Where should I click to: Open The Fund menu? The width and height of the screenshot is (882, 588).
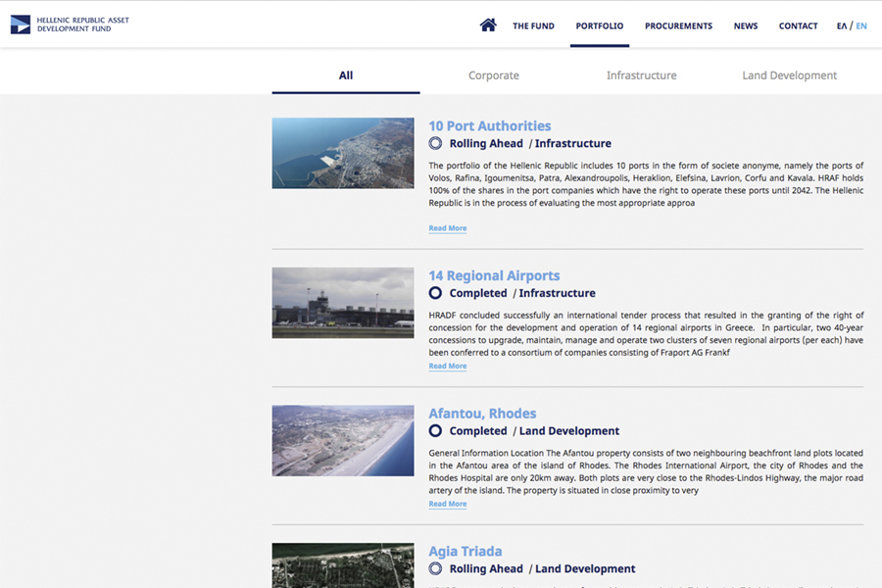533,26
